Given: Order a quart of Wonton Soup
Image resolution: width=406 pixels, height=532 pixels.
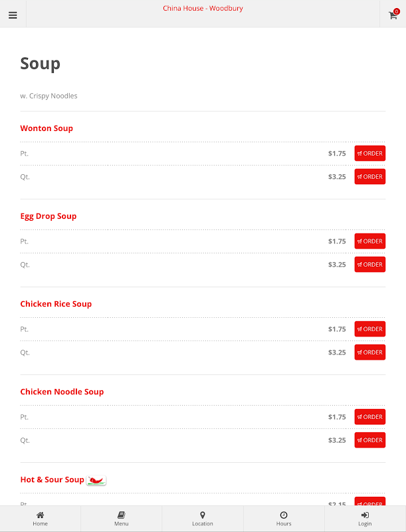Looking at the screenshot, I should [369, 177].
